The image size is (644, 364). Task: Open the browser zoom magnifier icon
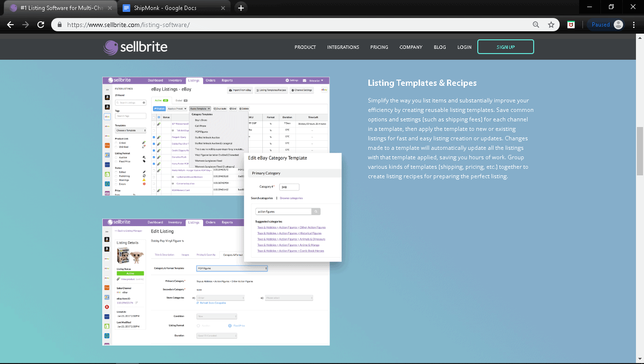(x=536, y=25)
